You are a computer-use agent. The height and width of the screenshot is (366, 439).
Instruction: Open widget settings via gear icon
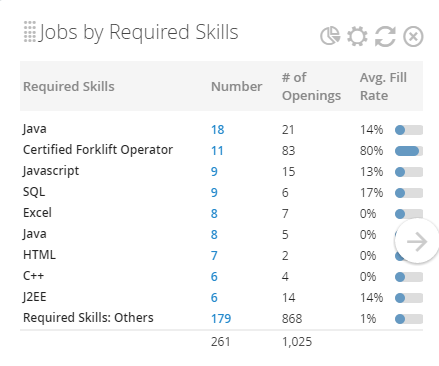(357, 36)
